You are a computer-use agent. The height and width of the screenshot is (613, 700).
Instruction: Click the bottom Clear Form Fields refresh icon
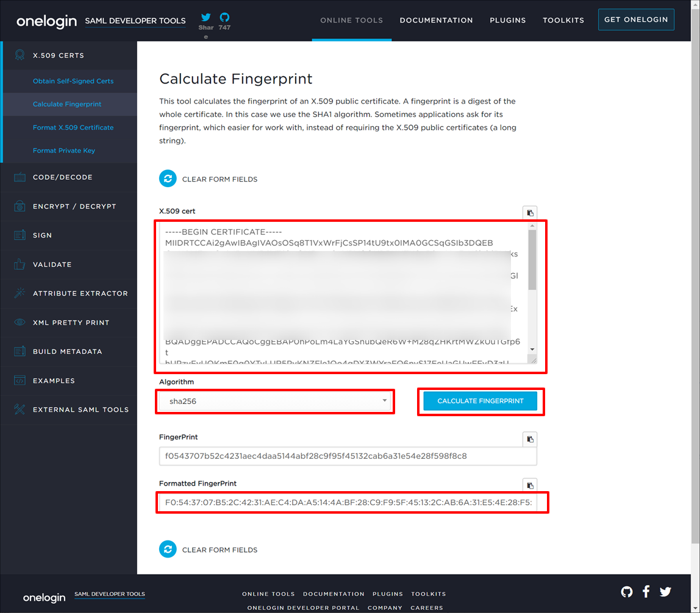click(168, 549)
